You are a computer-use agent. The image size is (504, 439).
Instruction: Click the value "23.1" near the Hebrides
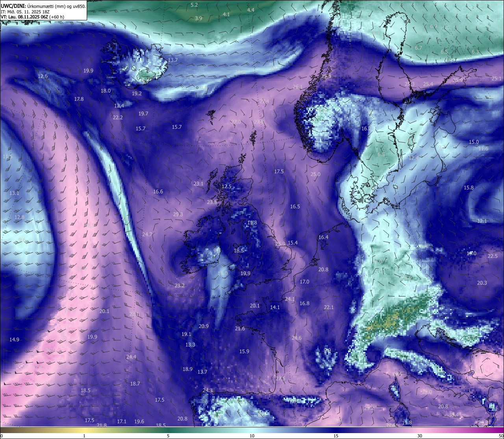pos(198,183)
